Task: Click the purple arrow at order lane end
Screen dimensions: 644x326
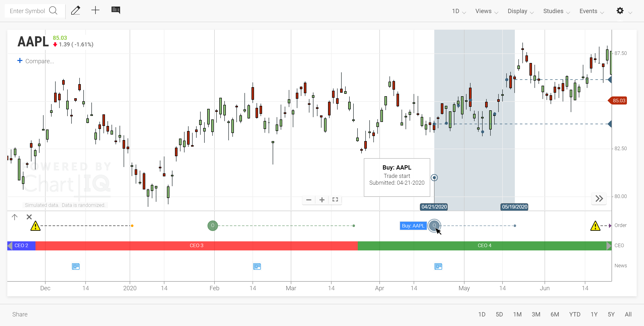Action: point(610,226)
